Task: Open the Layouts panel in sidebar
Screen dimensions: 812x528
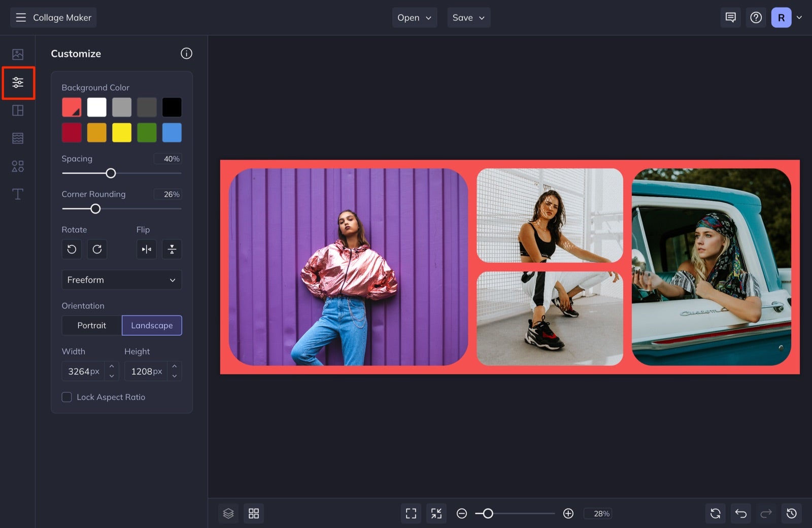Action: pos(18,110)
